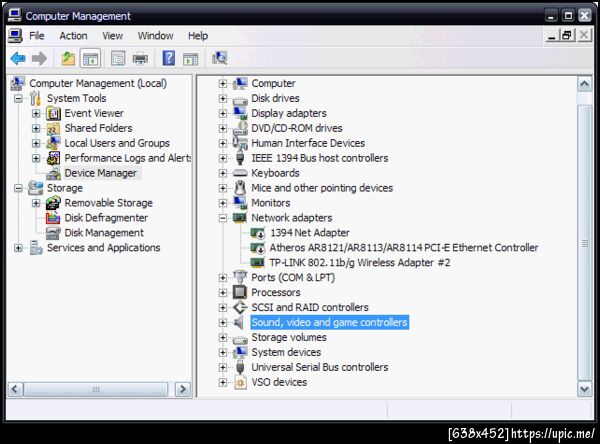The image size is (600, 444).
Task: Click the Display adapters category icon
Action: pyautogui.click(x=240, y=113)
